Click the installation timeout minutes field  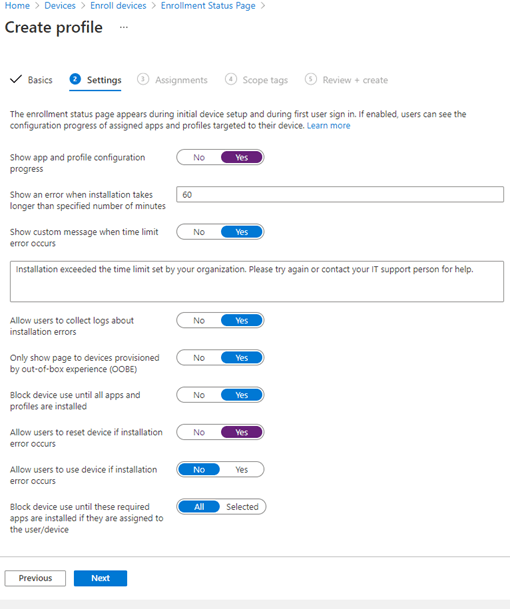340,194
